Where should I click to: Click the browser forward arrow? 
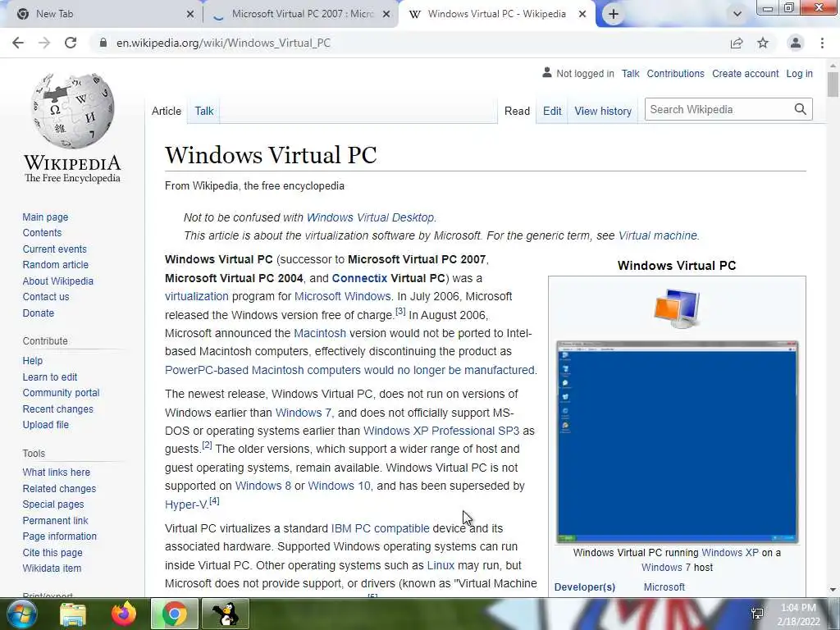tap(44, 43)
